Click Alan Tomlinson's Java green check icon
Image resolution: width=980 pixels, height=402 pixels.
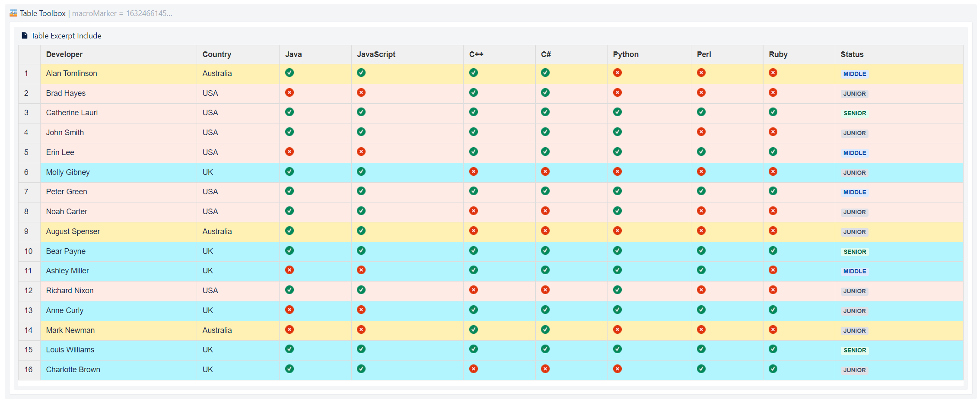290,73
